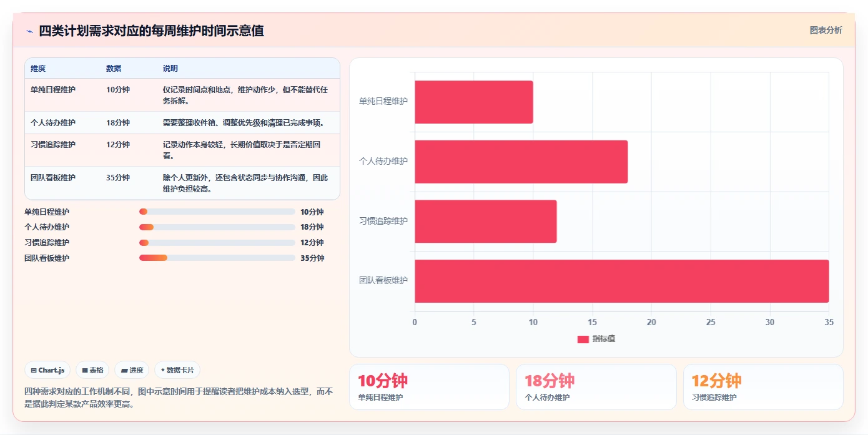Viewport: 868px width, 435px height.
Task: Click x-axis tick value 35
Action: click(829, 323)
